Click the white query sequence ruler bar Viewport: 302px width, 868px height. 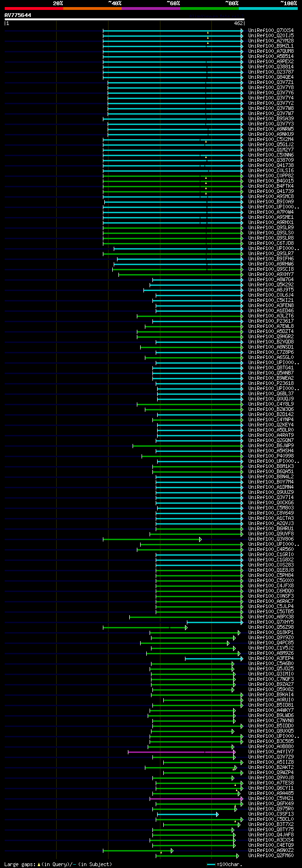(124, 19)
